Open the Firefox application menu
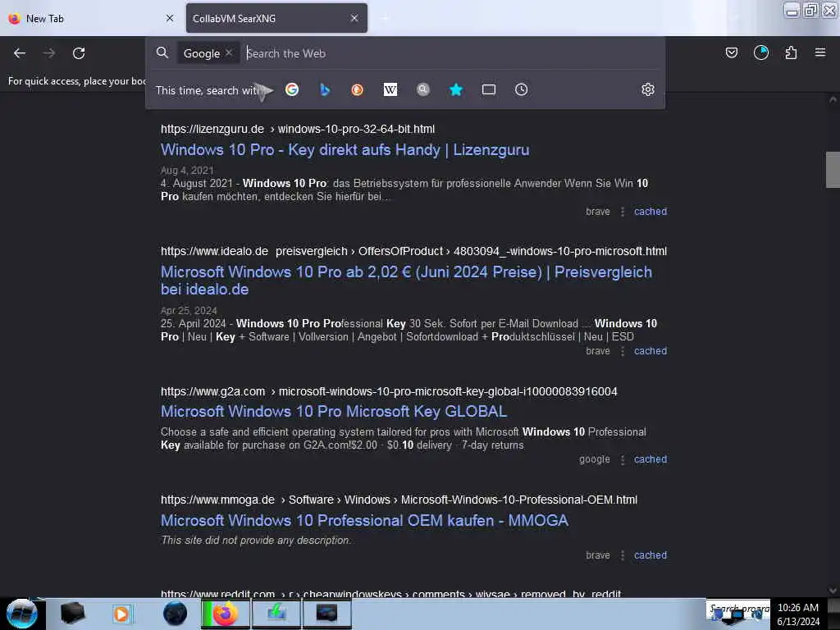Image resolution: width=840 pixels, height=630 pixels. [820, 52]
